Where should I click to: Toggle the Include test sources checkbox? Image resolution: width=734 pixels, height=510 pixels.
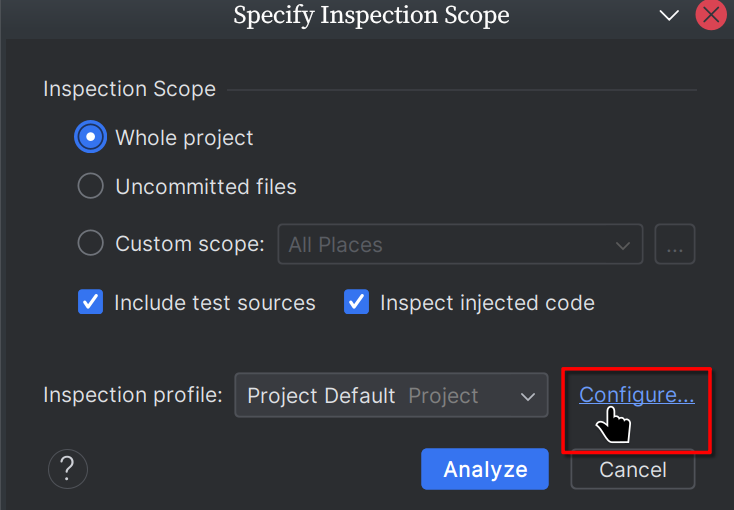[91, 302]
